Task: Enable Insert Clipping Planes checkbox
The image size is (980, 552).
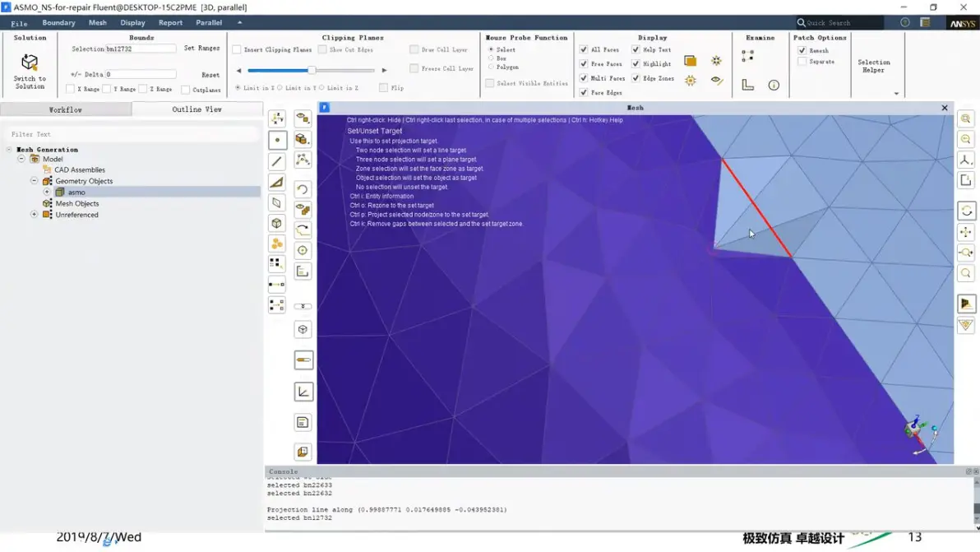Action: [237, 49]
